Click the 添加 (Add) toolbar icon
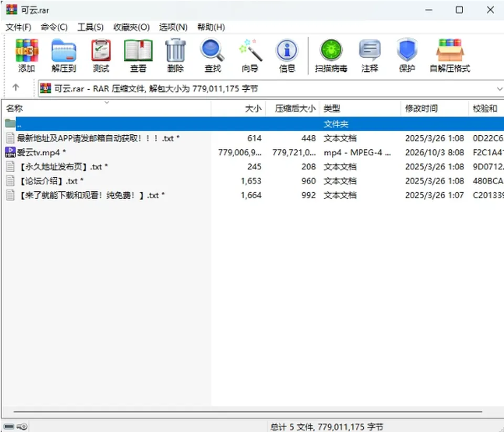504x432 pixels. 27,50
